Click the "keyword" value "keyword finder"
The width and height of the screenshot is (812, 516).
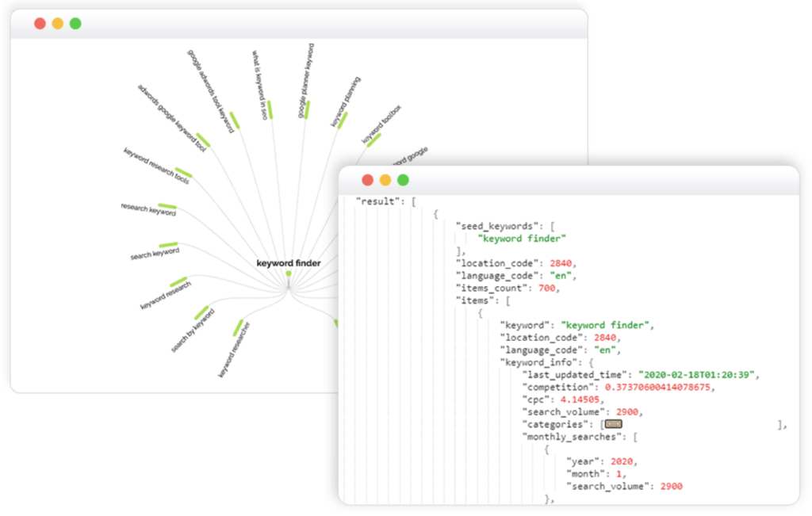(605, 325)
